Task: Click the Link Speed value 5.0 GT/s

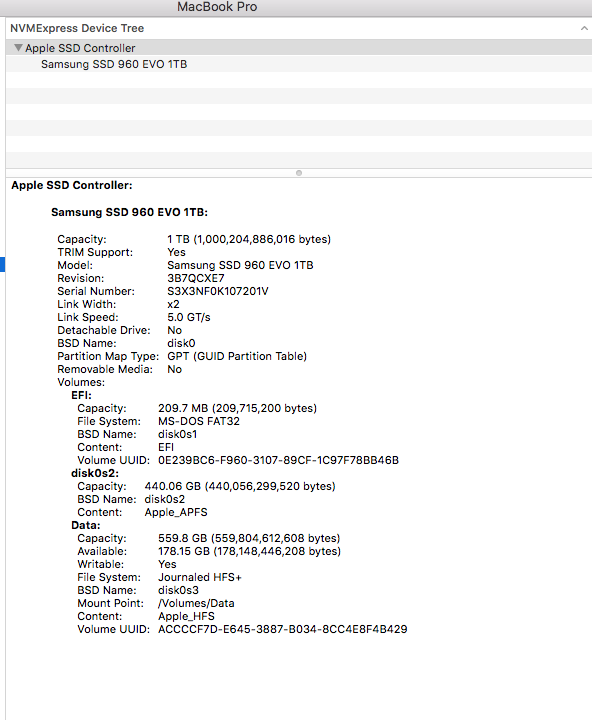Action: tap(189, 317)
